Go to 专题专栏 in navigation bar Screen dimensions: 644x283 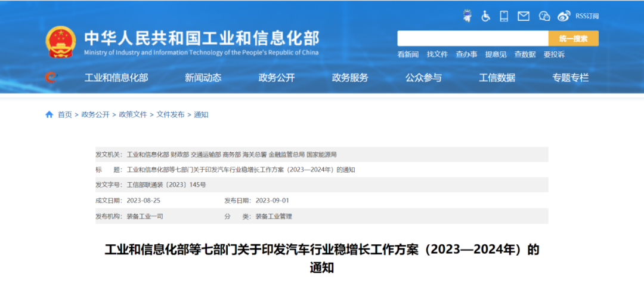tap(570, 78)
